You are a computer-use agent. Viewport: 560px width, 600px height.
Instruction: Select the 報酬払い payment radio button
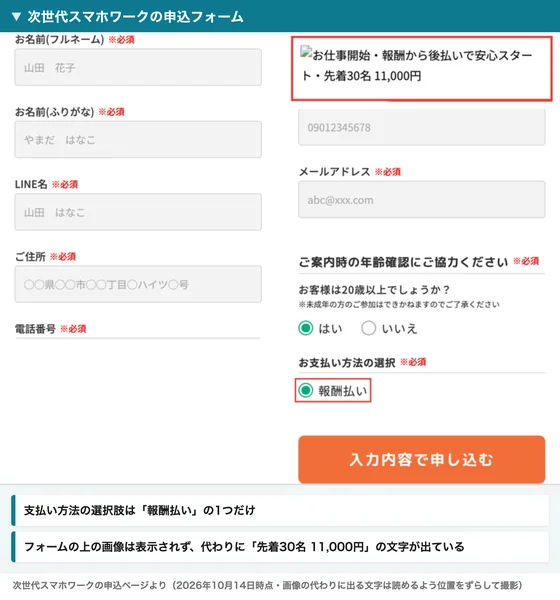tap(305, 390)
